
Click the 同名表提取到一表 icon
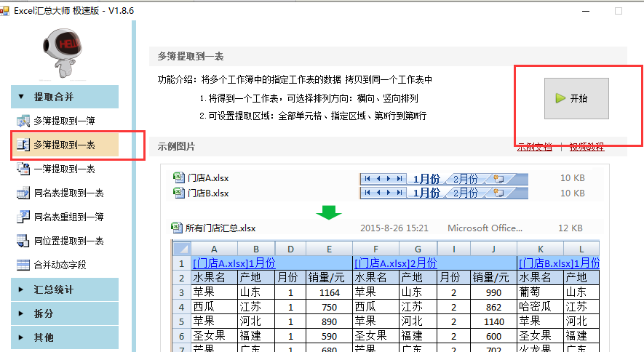(x=23, y=193)
